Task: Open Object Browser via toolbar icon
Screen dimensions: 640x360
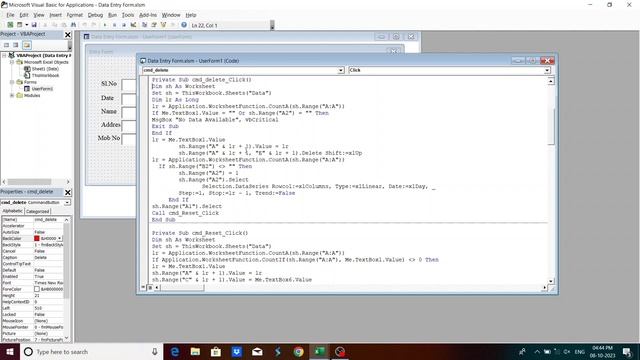Action: click(163, 25)
